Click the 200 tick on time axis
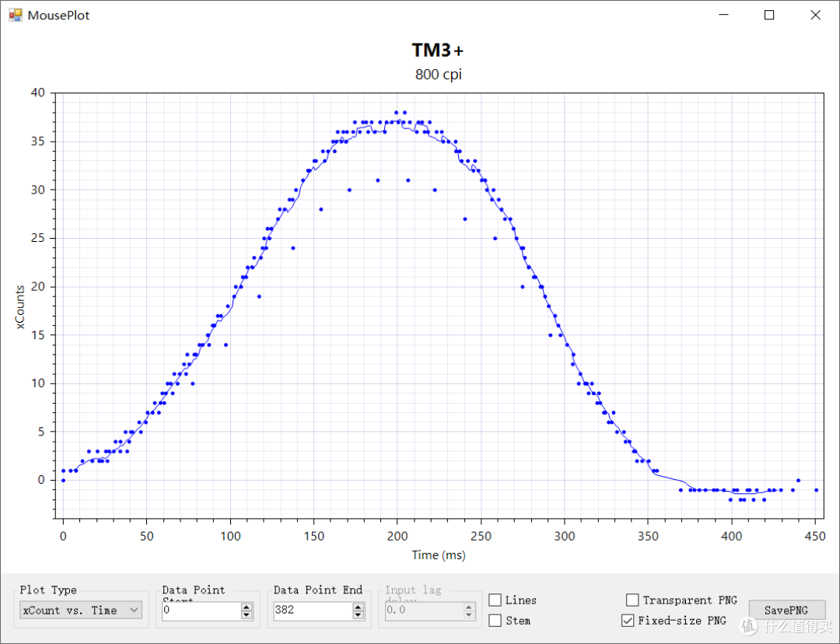840x644 pixels. [x=397, y=537]
